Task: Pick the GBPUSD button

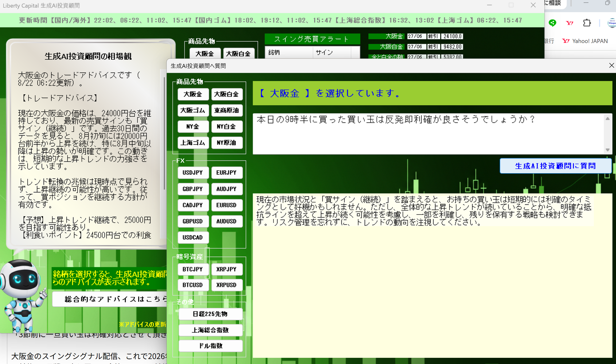Action: (193, 221)
